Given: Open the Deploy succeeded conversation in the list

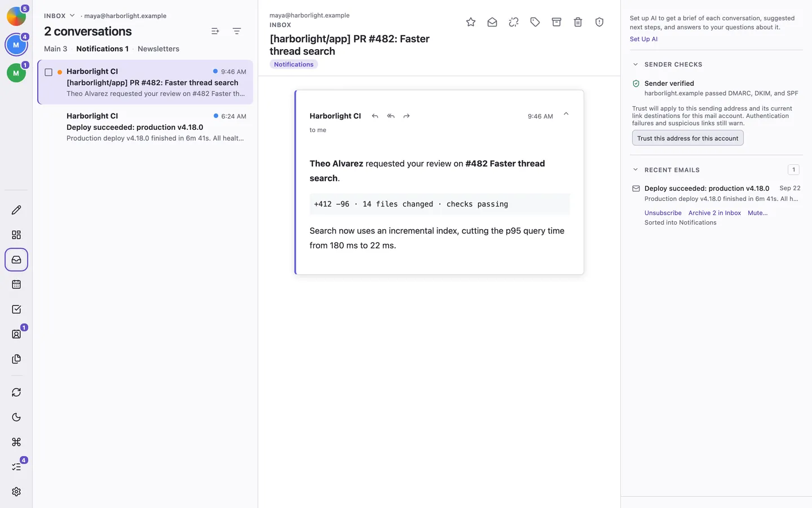Looking at the screenshot, I should pyautogui.click(x=145, y=127).
